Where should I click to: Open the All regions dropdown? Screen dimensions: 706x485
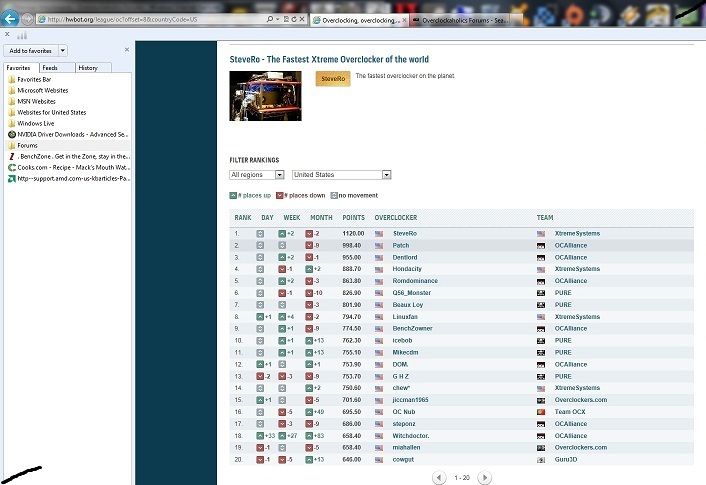click(x=257, y=175)
